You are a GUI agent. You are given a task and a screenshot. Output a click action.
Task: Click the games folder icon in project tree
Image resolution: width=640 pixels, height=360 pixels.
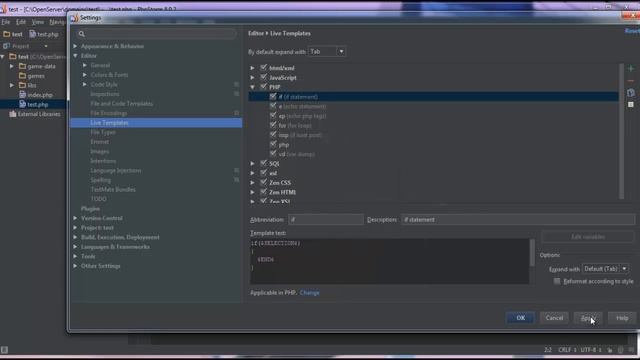(x=22, y=76)
